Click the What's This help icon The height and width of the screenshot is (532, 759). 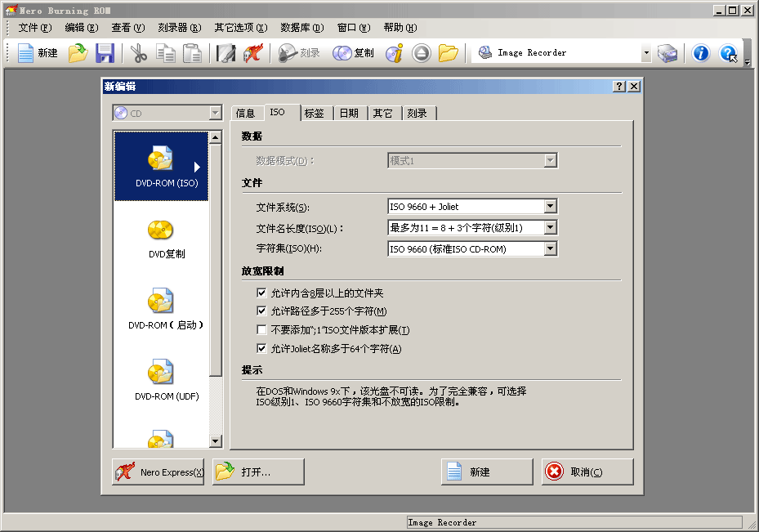click(x=728, y=53)
